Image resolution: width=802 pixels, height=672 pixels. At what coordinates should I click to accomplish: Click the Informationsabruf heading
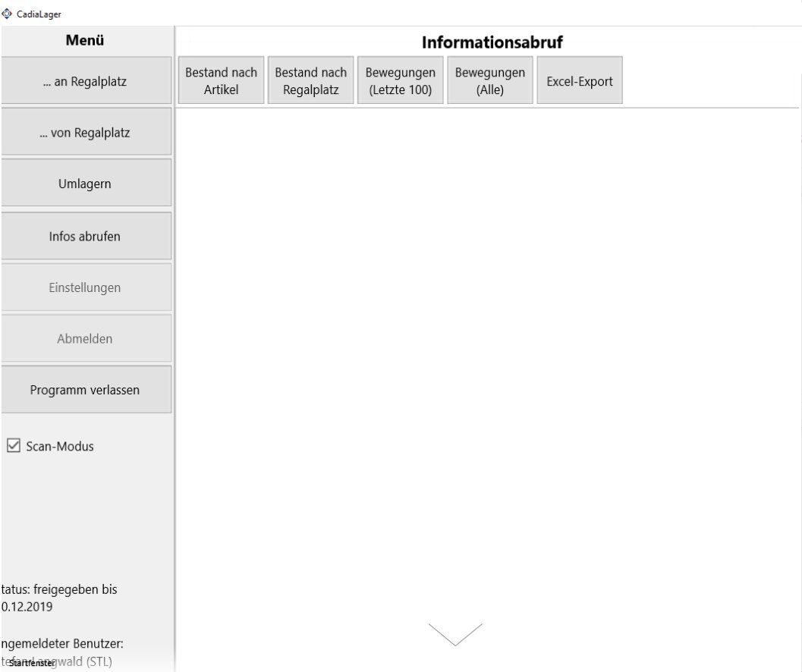pyautogui.click(x=492, y=42)
